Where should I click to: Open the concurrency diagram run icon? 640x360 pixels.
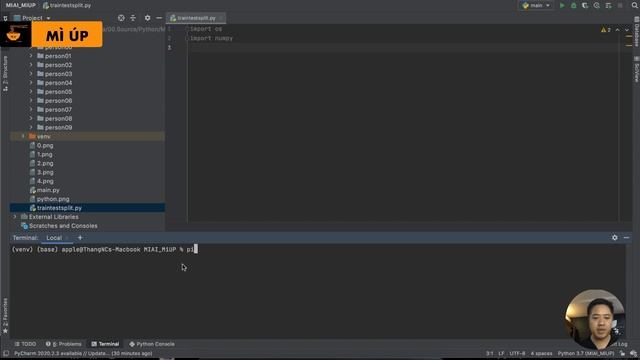[x=609, y=6]
